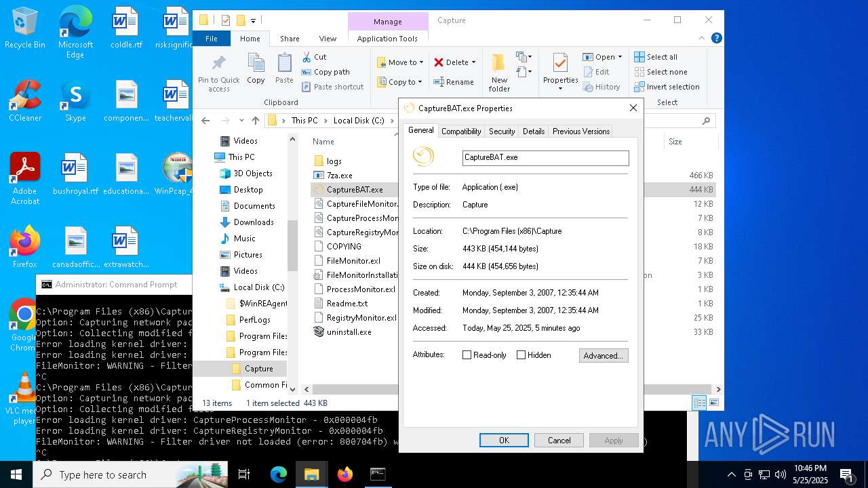Switch to large icons view button
The width and height of the screenshot is (868, 488).
[713, 403]
